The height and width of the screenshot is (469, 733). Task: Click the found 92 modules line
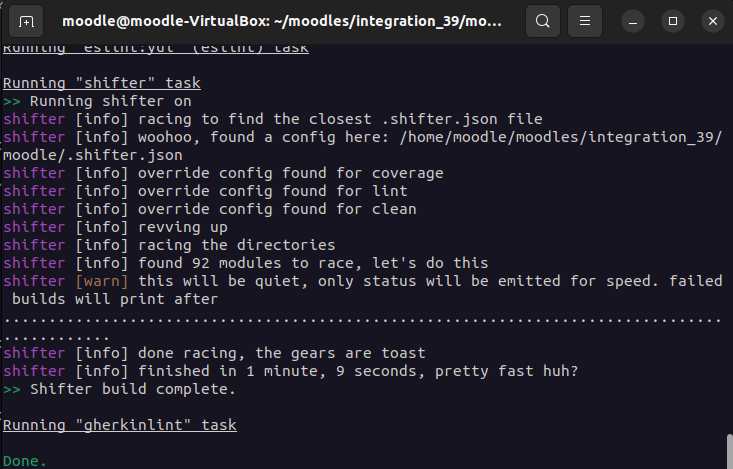tap(245, 263)
